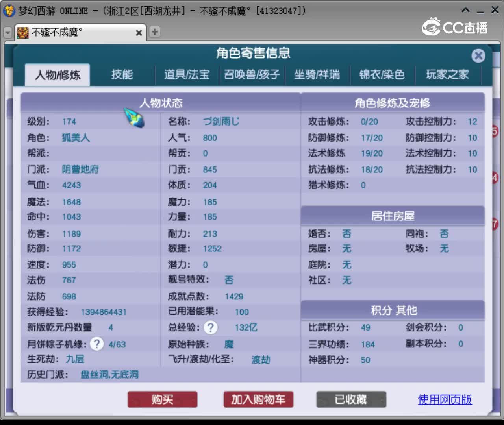Open the tab list dropdown arrow
This screenshot has height=425, width=504.
7,33
